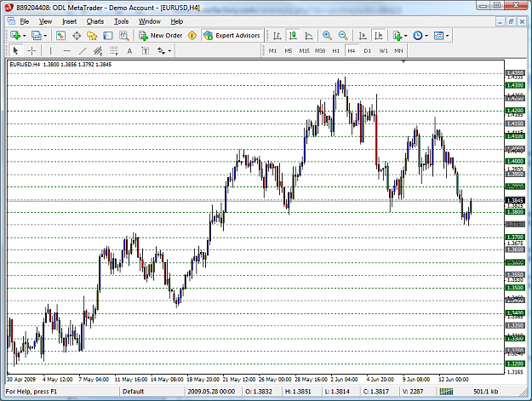Screen dimensions: 532x401
Task: Toggle the Expert Advisors button
Action: [x=232, y=35]
